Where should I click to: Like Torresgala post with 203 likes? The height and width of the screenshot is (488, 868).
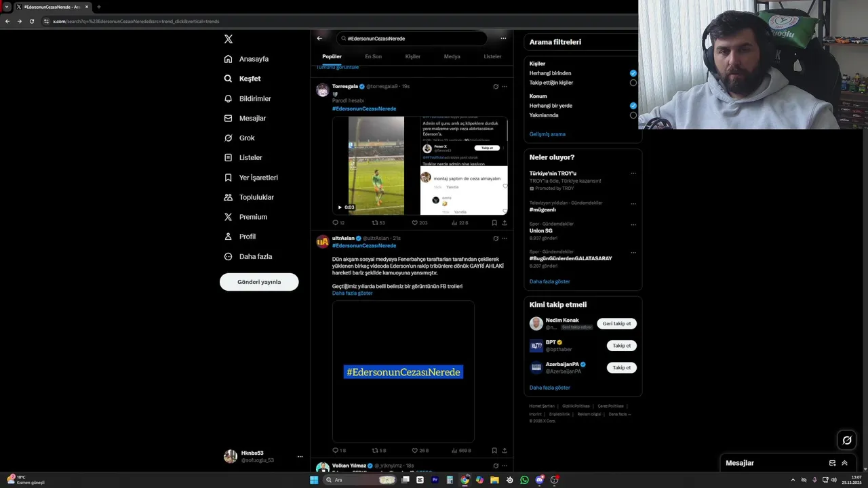[x=420, y=223]
